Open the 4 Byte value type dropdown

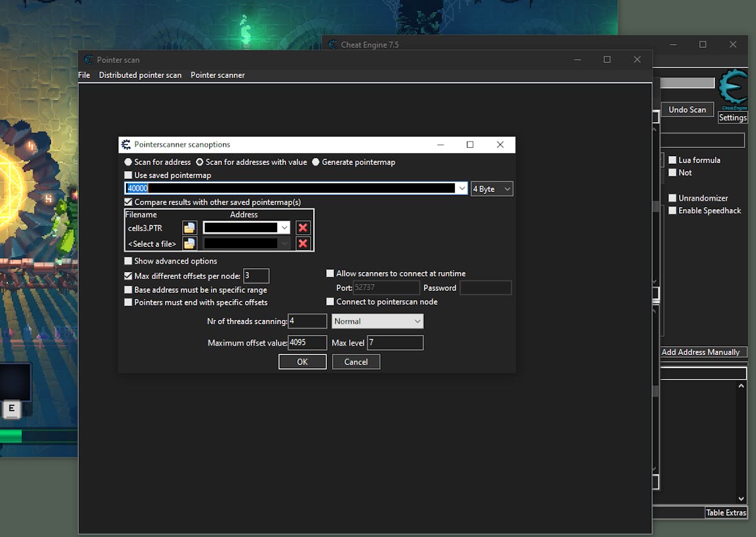coord(491,189)
